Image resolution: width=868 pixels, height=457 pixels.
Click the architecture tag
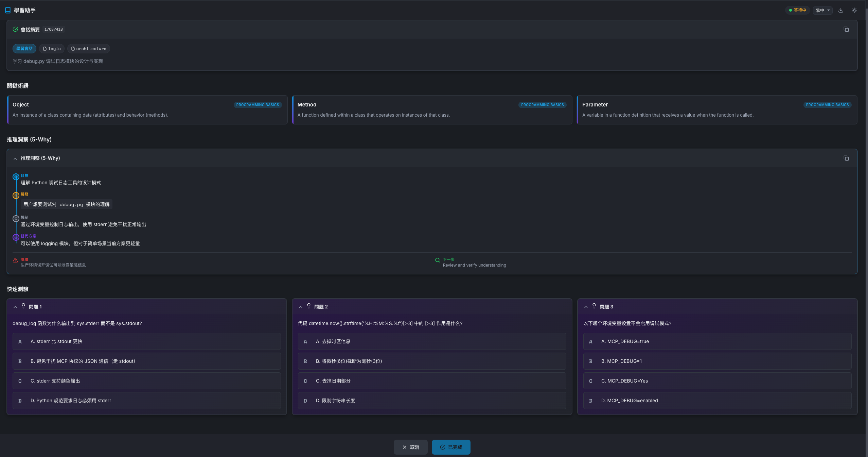pos(88,49)
